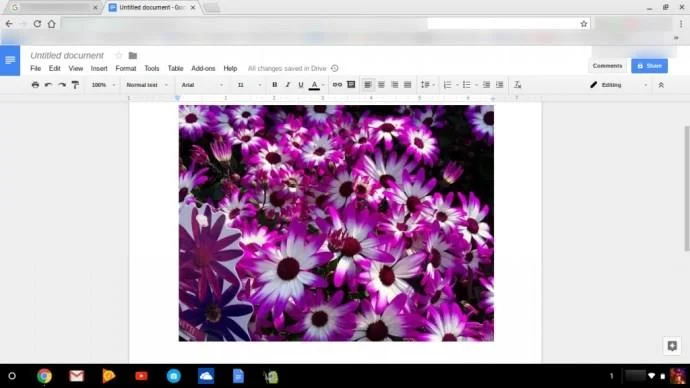Open the Table menu
The image size is (690, 388).
click(175, 69)
